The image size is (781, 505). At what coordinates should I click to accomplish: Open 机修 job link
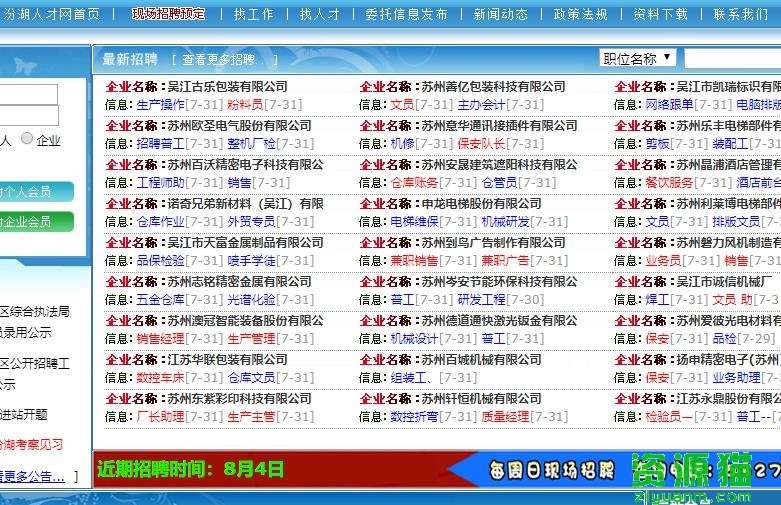[402, 143]
